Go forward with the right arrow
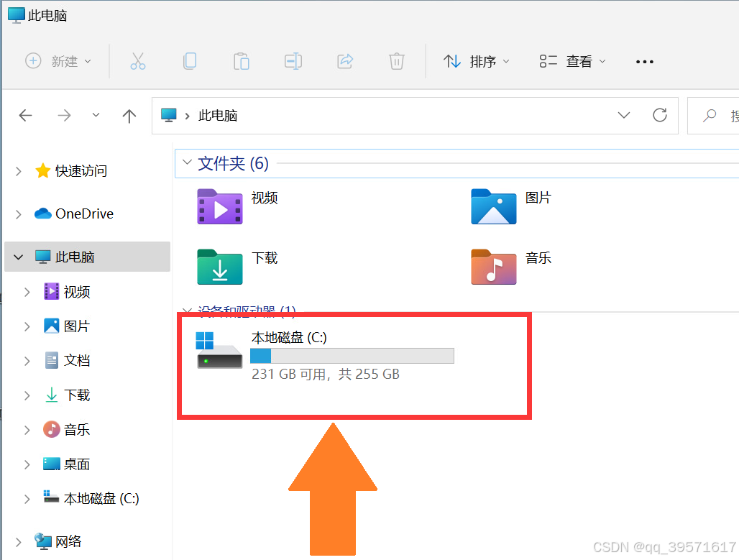The image size is (739, 560). 64,116
